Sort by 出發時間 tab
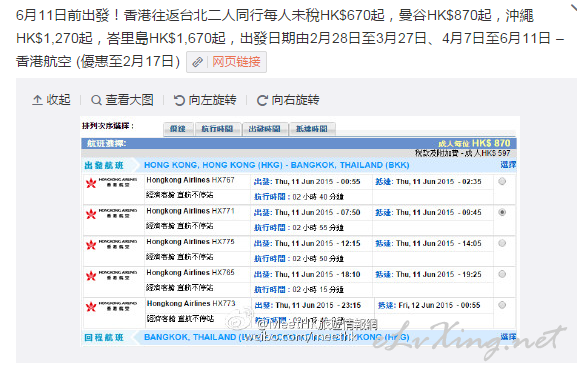This screenshot has width=577, height=373. tap(265, 129)
